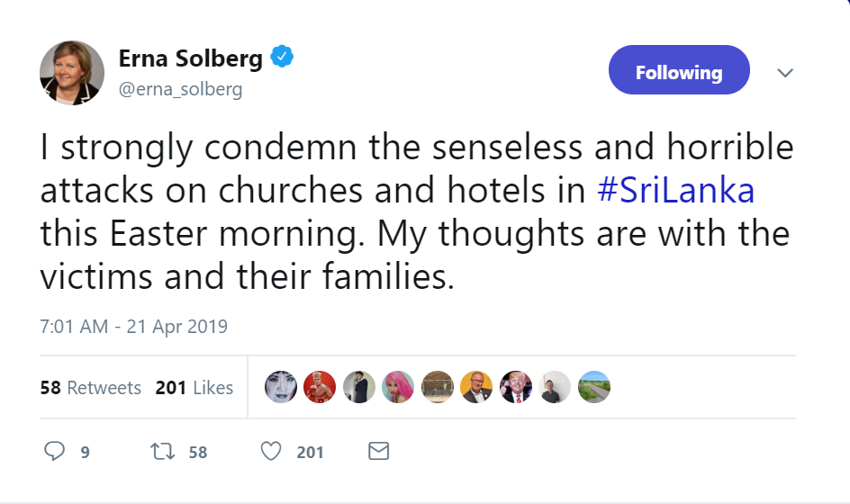Click the avatar with yellow-orange background
This screenshot has width=850, height=504.
(476, 387)
